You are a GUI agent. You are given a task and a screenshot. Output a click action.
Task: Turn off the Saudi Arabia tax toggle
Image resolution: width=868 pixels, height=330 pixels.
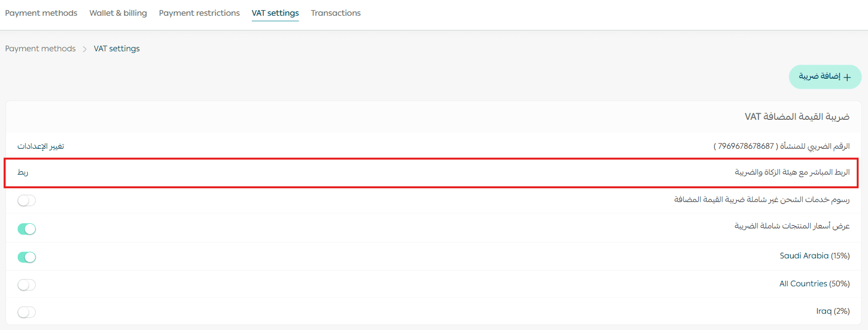(26, 257)
